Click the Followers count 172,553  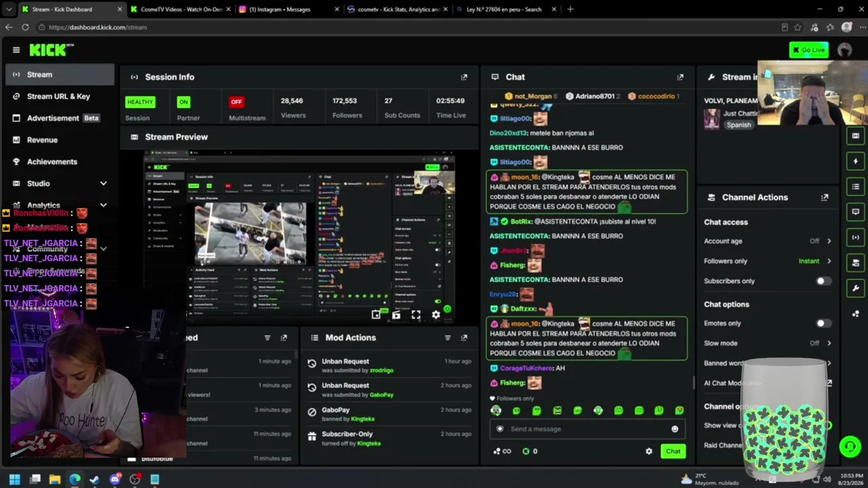coord(344,101)
